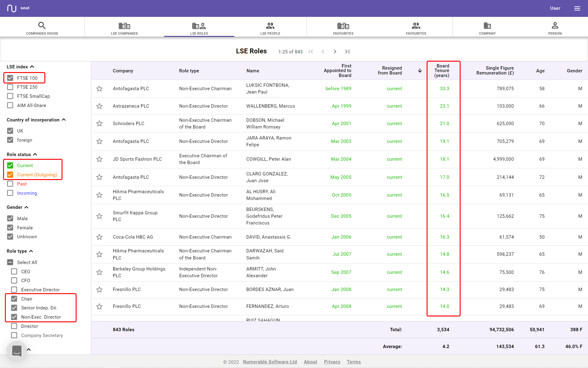The image size is (588, 368).
Task: Favourite the Astrazeneca PLC row star
Action: coord(99,106)
